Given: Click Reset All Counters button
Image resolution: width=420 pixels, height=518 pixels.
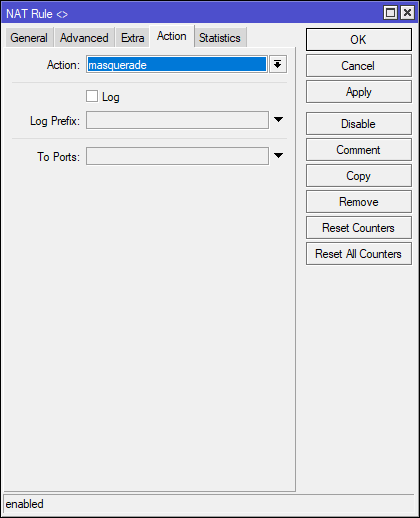Looking at the screenshot, I should click(359, 254).
